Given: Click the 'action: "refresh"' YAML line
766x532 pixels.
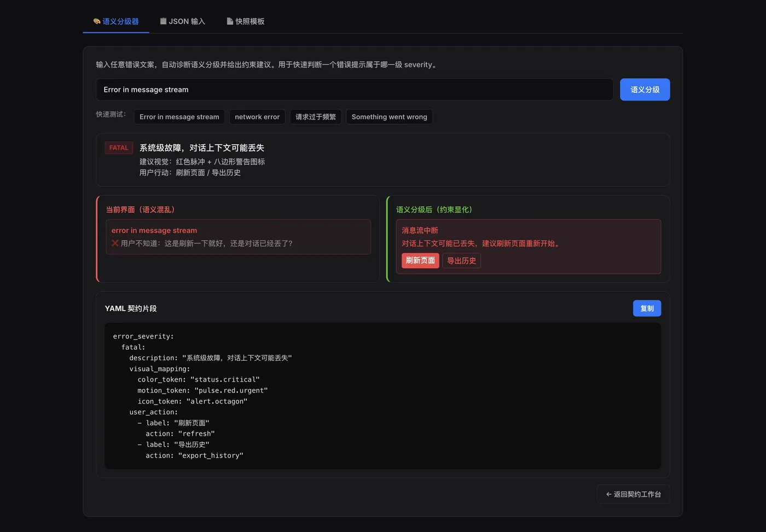Looking at the screenshot, I should tap(180, 434).
